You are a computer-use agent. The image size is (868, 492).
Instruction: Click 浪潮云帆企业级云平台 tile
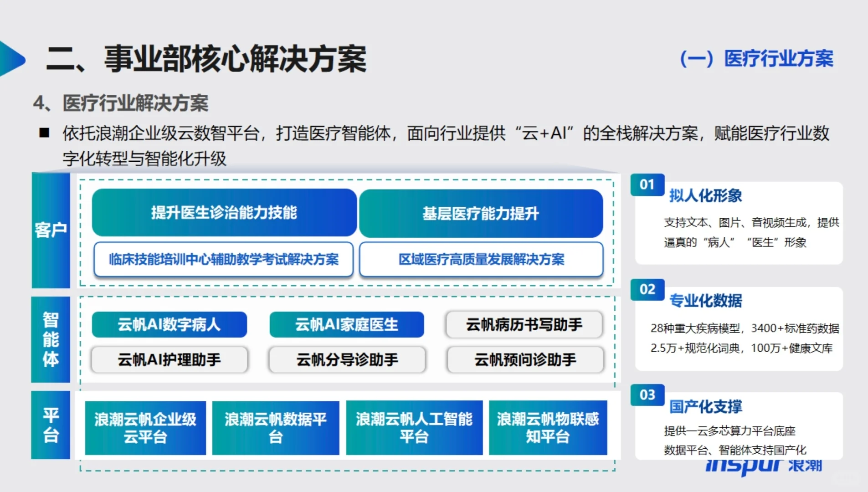(145, 428)
